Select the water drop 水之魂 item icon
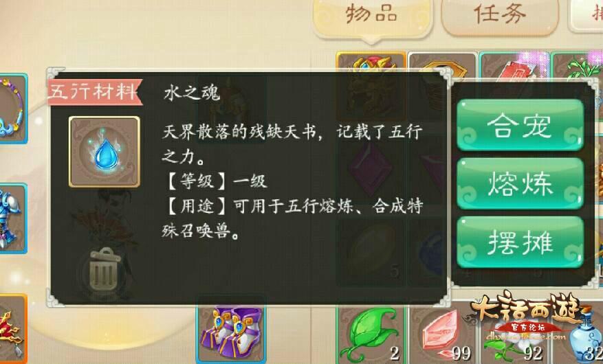Viewport: 603px width, 364px height. click(x=105, y=152)
